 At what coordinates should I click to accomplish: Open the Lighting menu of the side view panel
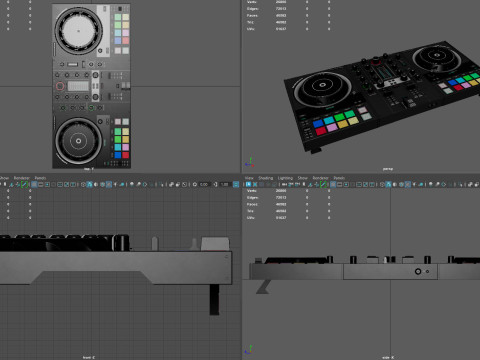pyautogui.click(x=285, y=178)
